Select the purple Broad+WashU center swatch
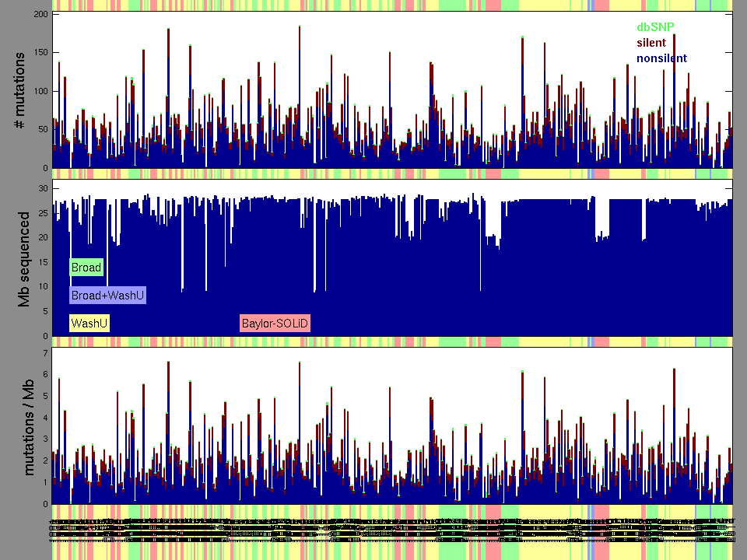Image resolution: width=747 pixels, height=560 pixels. tap(107, 296)
